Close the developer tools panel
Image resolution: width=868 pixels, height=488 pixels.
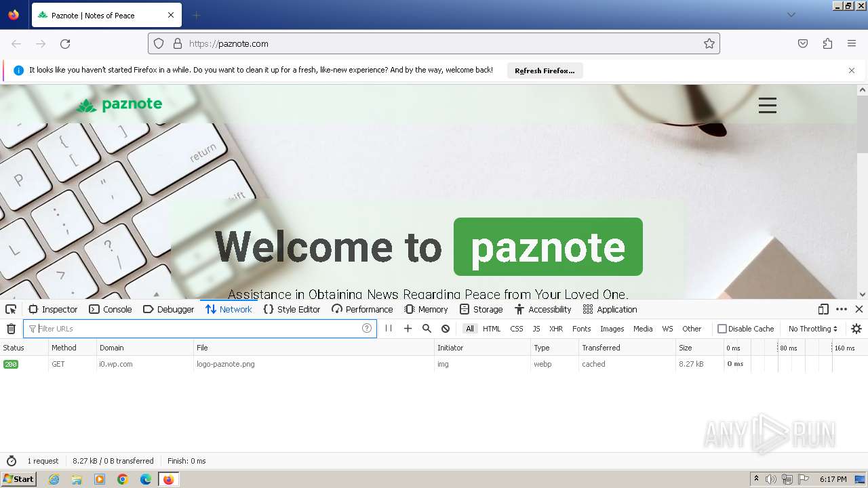coord(859,309)
